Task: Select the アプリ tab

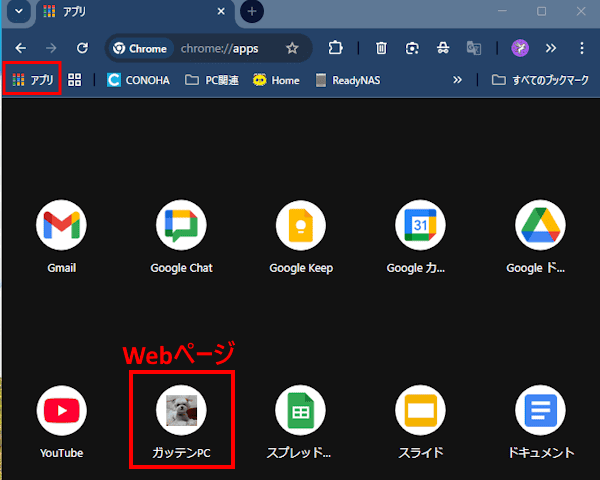Action: [x=136, y=11]
